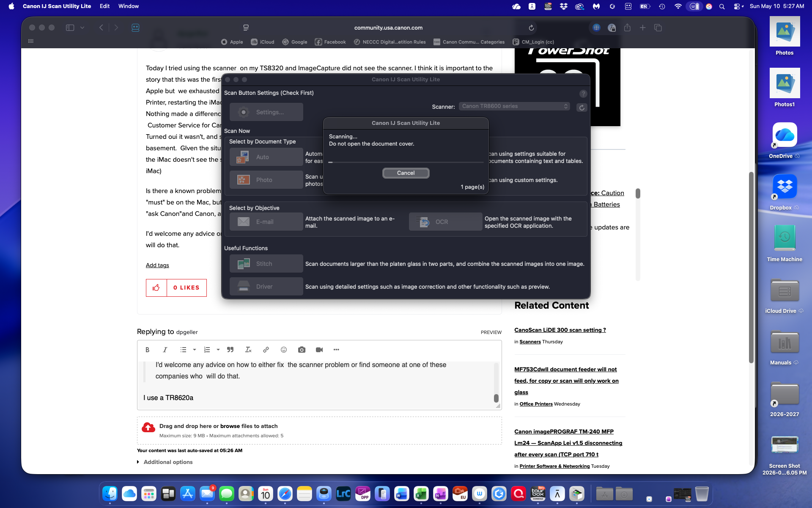Viewport: 812px width, 508px height.
Task: Give the post a thumbs-up like
Action: click(x=156, y=288)
